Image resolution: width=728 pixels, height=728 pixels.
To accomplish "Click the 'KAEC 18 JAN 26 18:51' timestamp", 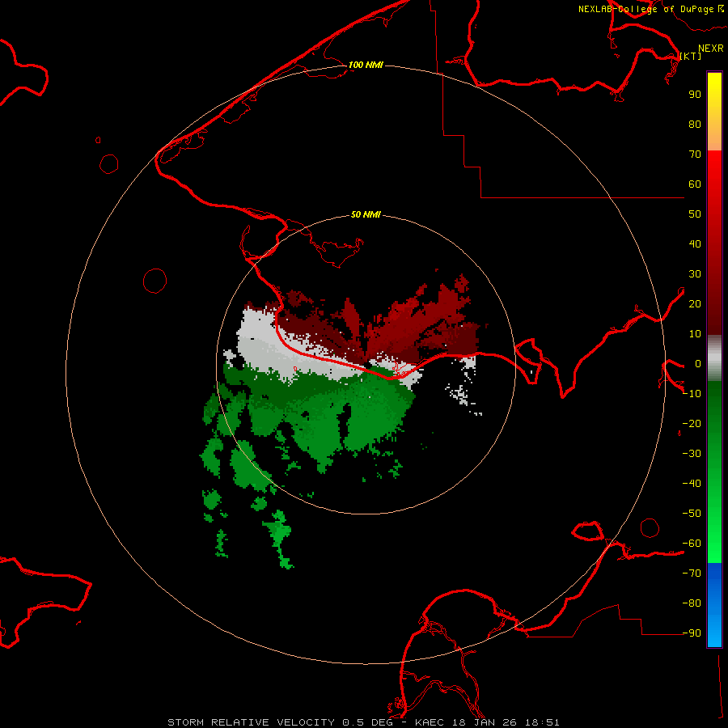I will tap(487, 722).
